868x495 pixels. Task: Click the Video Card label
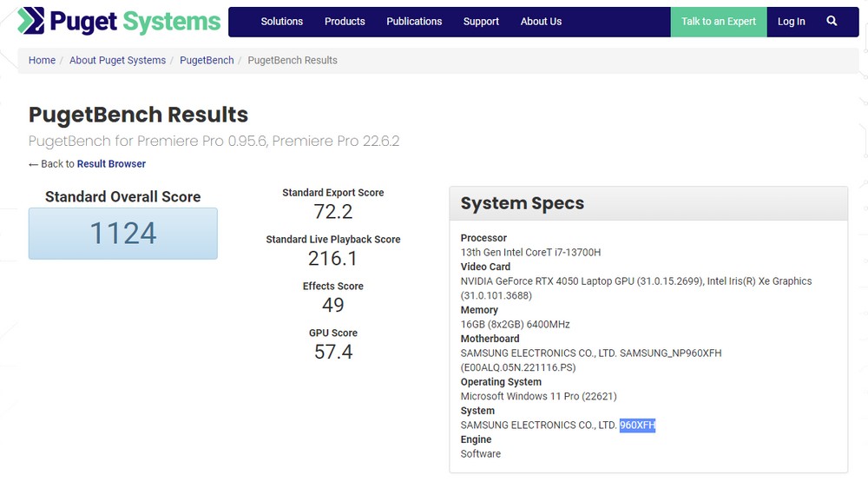pyautogui.click(x=485, y=267)
